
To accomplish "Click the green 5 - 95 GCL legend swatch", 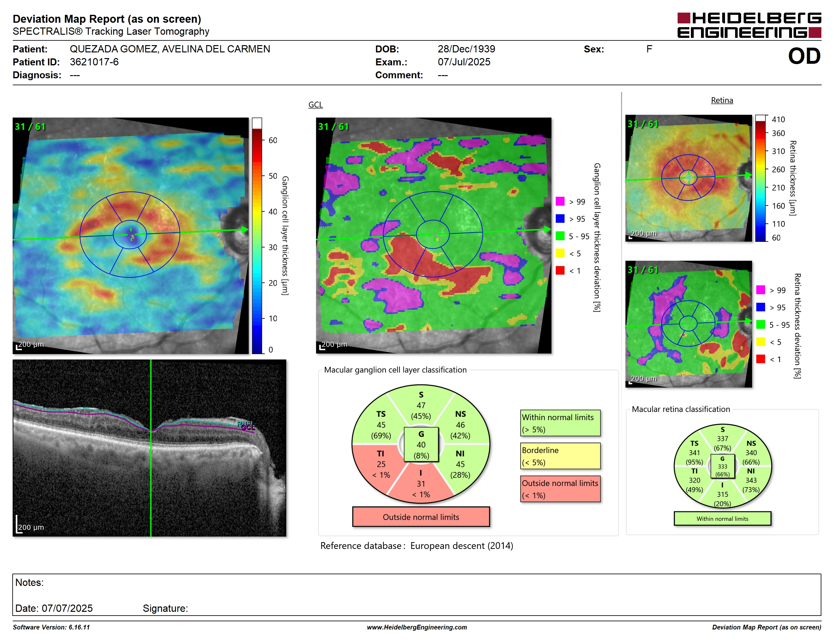I will point(560,236).
